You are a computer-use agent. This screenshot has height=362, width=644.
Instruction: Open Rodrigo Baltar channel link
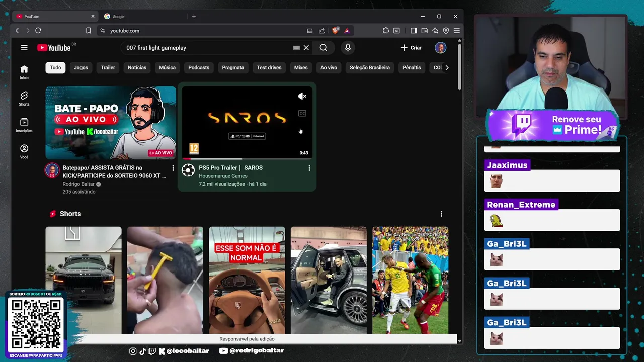[x=78, y=184]
